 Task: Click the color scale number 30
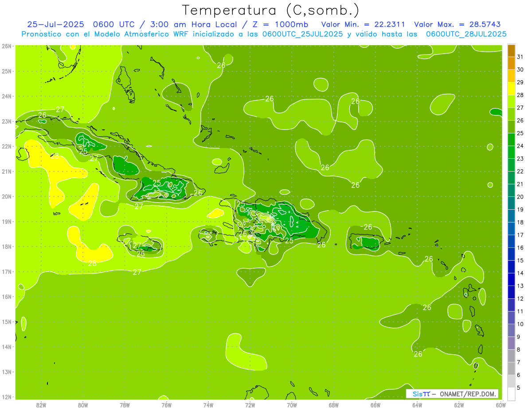(520, 69)
